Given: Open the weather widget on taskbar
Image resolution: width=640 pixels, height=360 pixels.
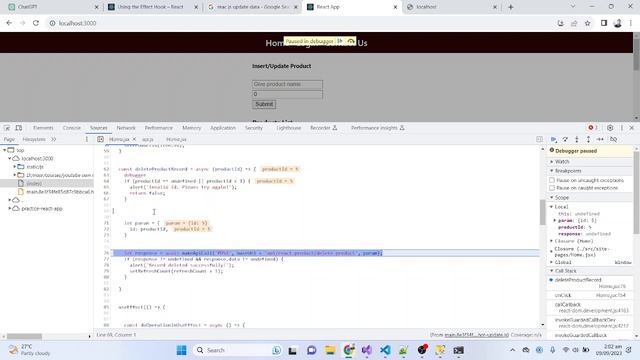Looking at the screenshot, I should point(30,350).
